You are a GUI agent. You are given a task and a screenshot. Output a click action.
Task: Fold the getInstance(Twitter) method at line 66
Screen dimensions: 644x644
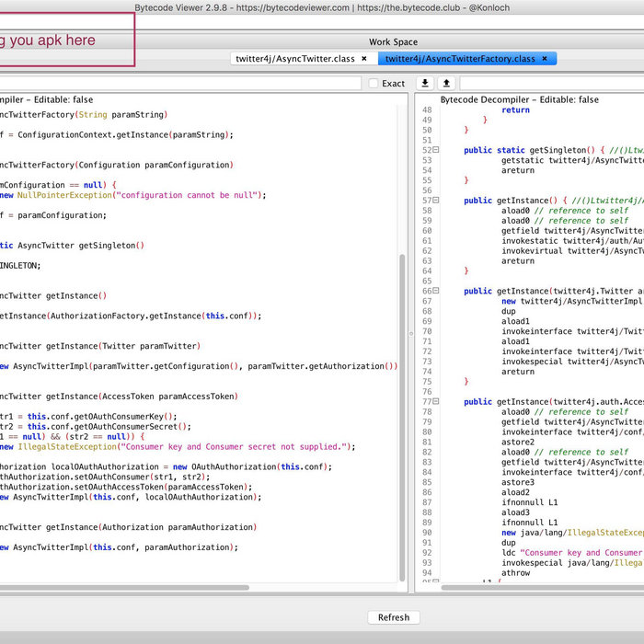coord(436,291)
